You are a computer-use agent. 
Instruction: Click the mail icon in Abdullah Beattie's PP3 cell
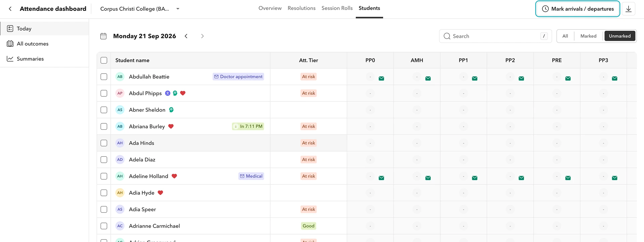614,78
